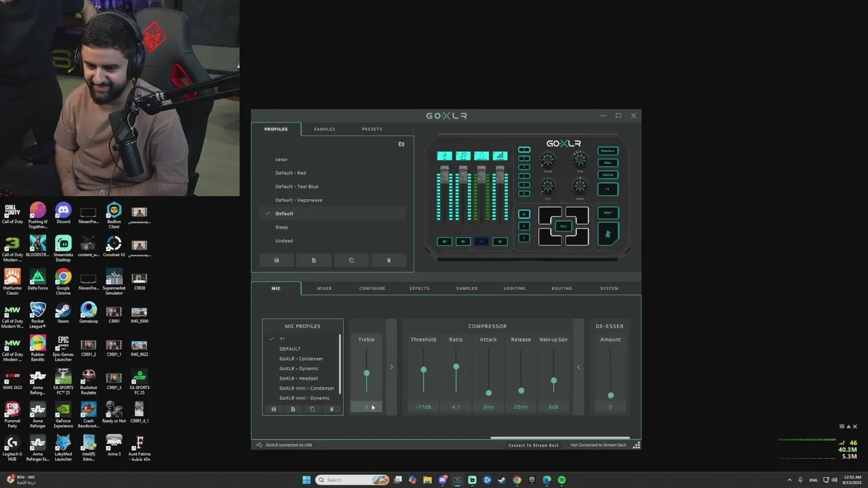Toggle the second channel mute button
Screen dimensions: 868x488
tap(463, 241)
